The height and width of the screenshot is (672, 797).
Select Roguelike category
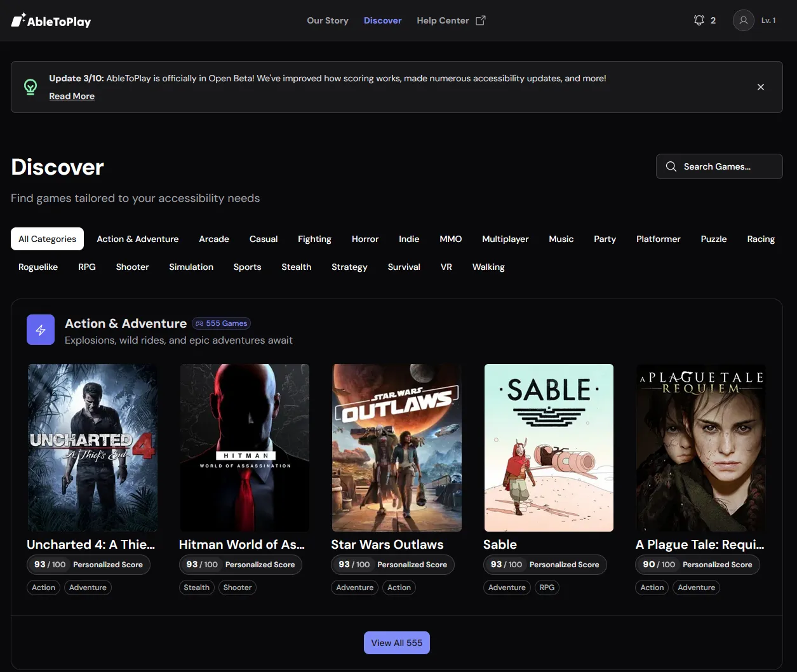tap(38, 267)
